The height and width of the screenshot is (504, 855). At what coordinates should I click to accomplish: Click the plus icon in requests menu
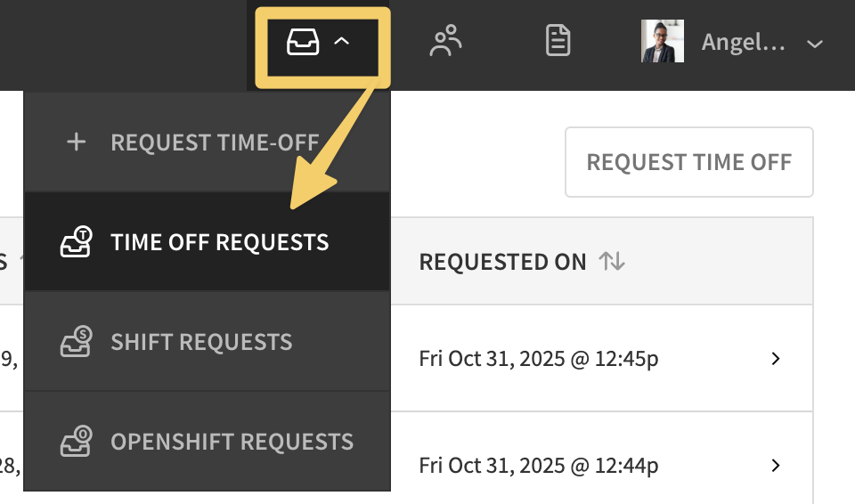(x=77, y=142)
